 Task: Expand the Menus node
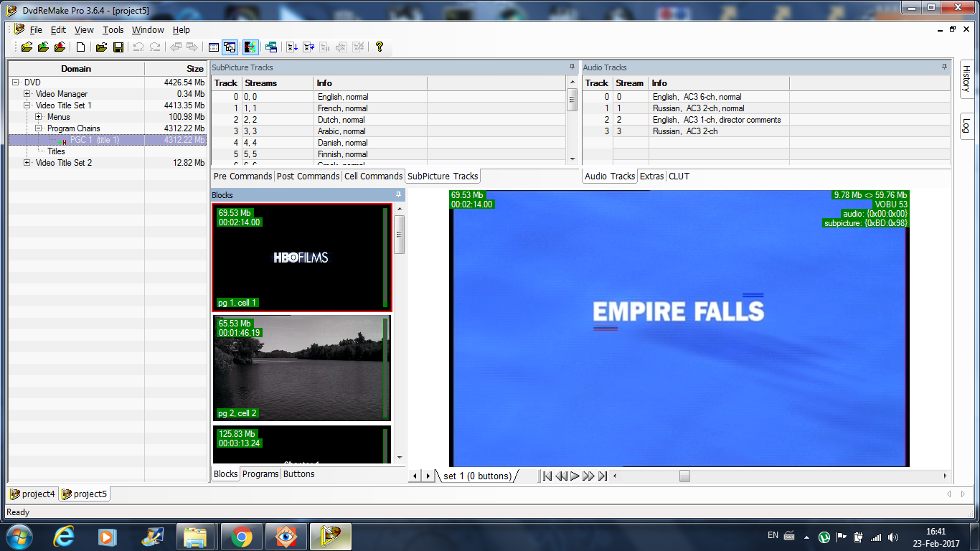(39, 117)
